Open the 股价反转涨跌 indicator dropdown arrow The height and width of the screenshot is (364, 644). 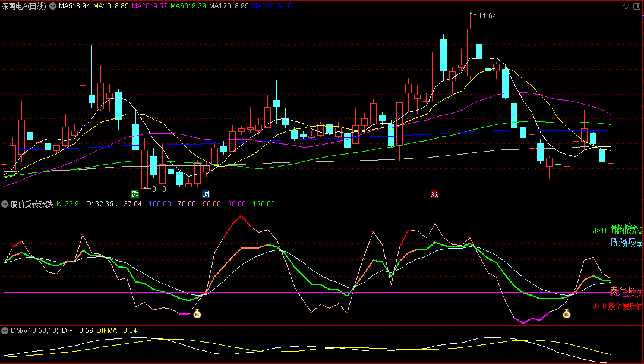(x=5, y=204)
